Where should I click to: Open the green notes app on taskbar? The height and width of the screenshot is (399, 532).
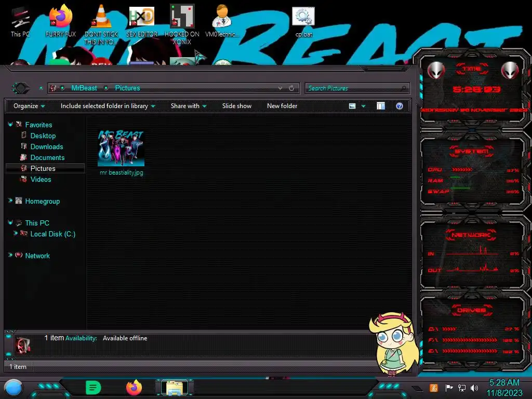[93, 388]
